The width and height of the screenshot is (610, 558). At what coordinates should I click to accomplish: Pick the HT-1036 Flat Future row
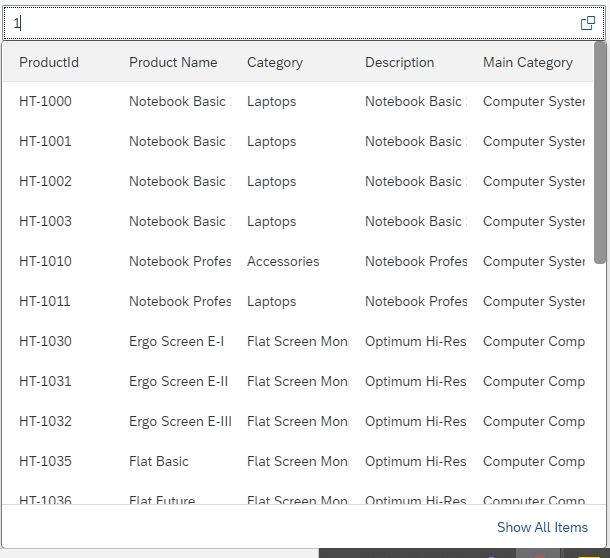[46, 498]
